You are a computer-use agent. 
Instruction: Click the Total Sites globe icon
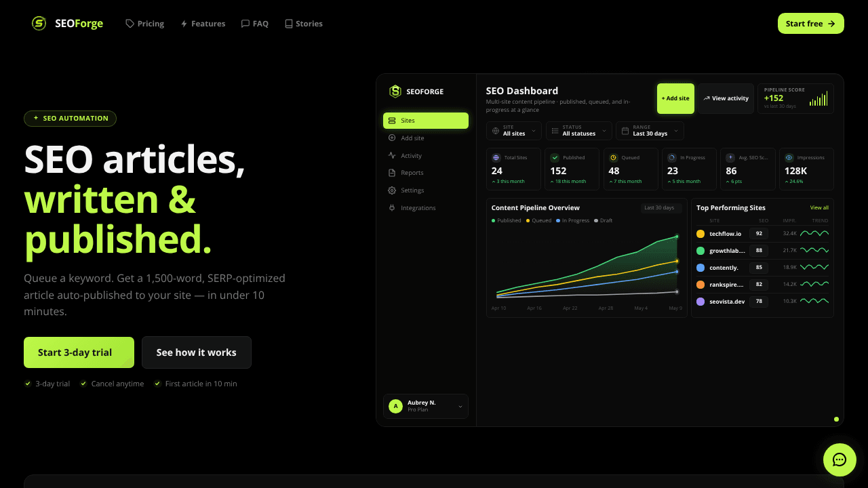pyautogui.click(x=496, y=157)
